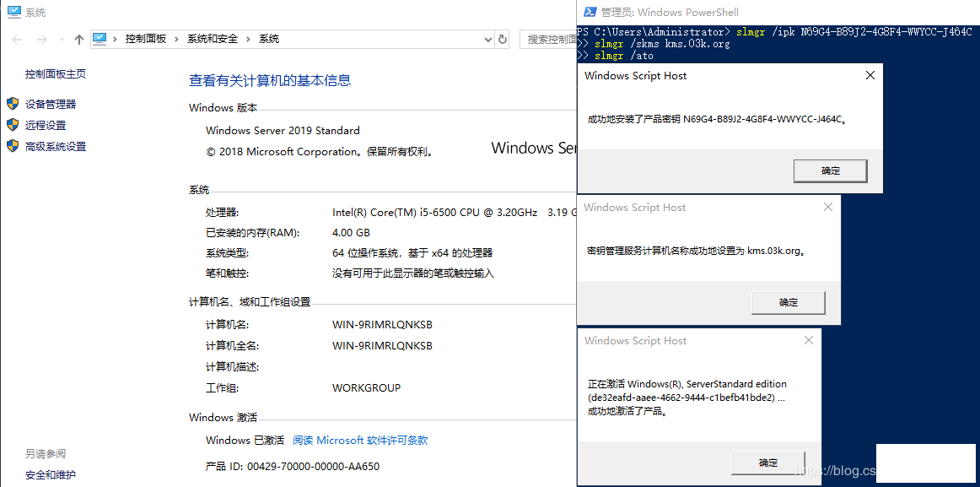The width and height of the screenshot is (980, 487).
Task: Click 确定 in activation success dialog
Action: [x=768, y=463]
